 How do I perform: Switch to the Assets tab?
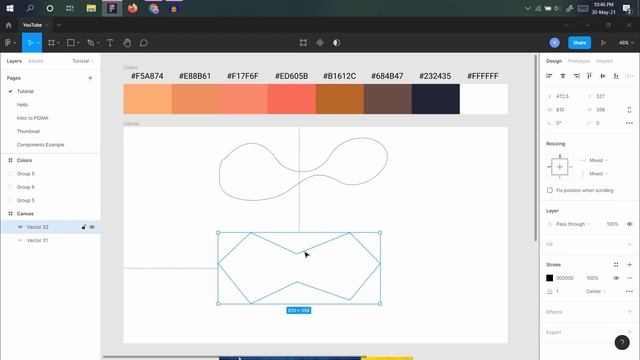tap(36, 61)
